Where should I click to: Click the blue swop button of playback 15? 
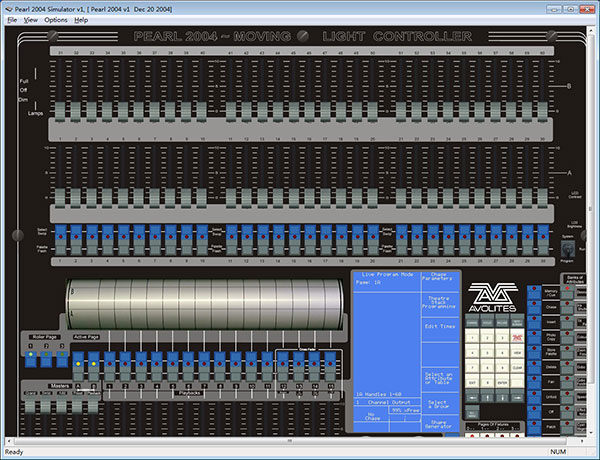tap(330, 360)
